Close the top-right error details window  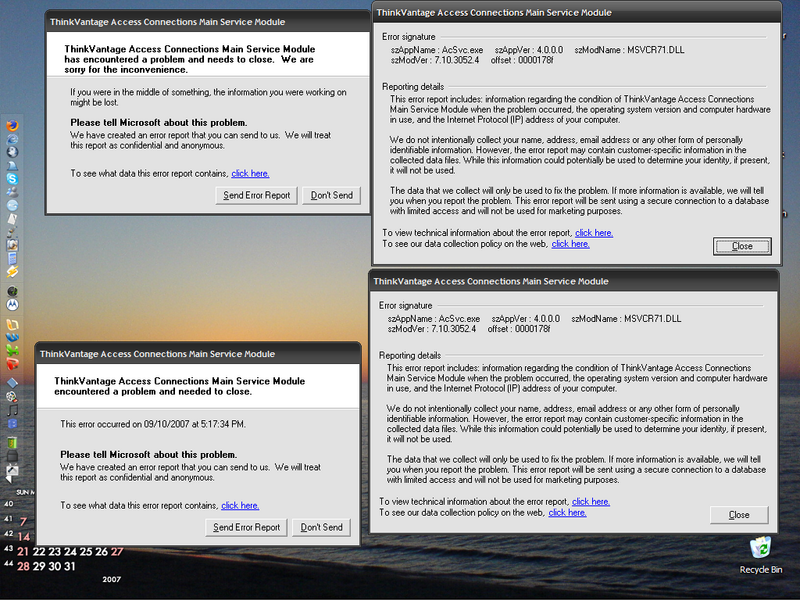click(742, 246)
